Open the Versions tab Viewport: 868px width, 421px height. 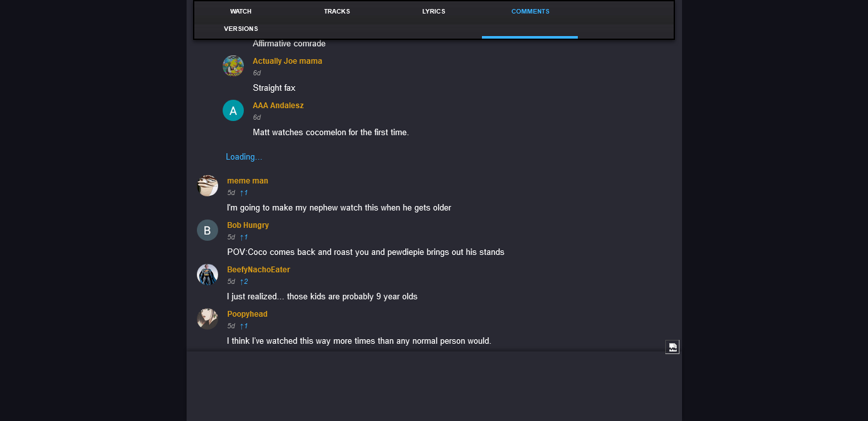241,29
